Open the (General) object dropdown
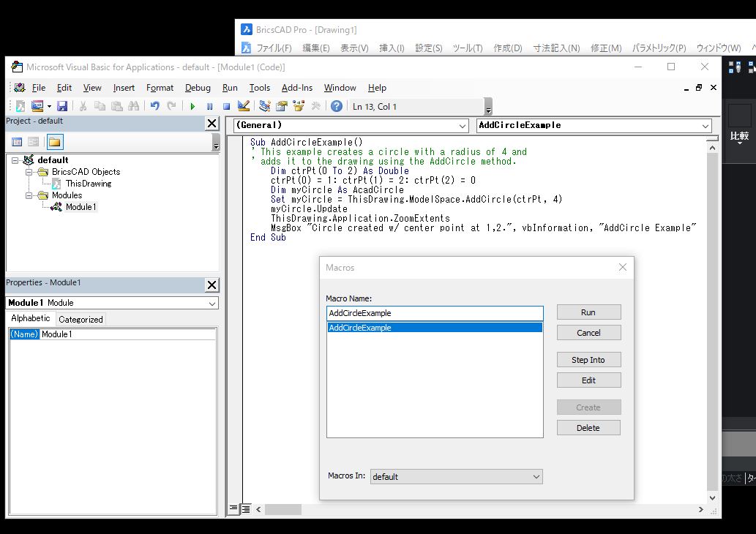Screen dimensions: 756x534 point(464,126)
